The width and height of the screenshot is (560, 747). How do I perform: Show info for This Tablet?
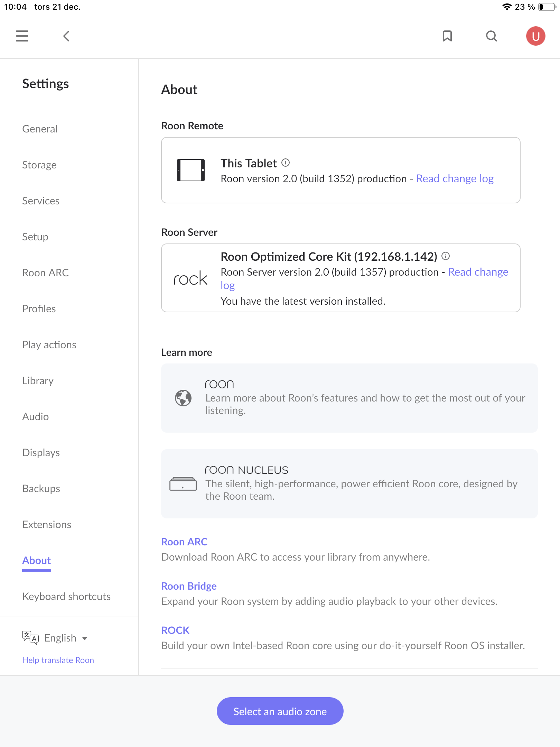[x=286, y=163]
